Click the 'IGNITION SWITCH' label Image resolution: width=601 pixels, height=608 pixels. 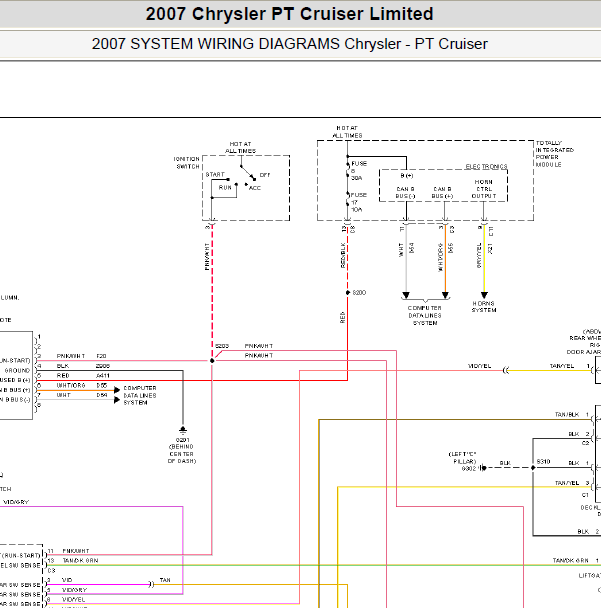(187, 163)
